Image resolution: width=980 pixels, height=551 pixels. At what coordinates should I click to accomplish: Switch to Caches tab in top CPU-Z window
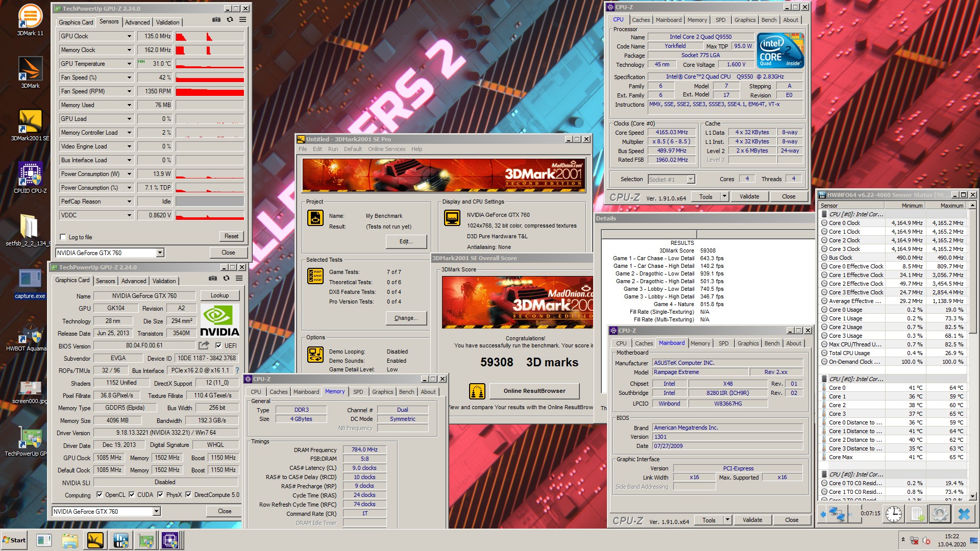pyautogui.click(x=641, y=20)
